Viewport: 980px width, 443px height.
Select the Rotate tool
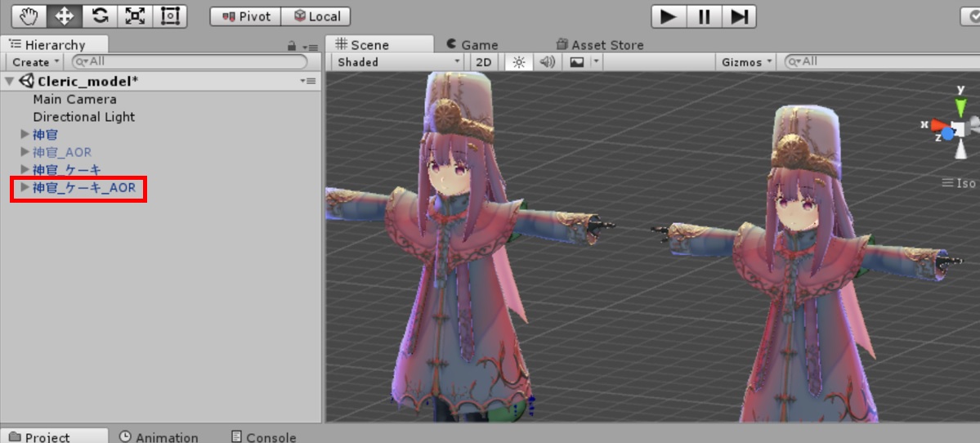pos(99,16)
